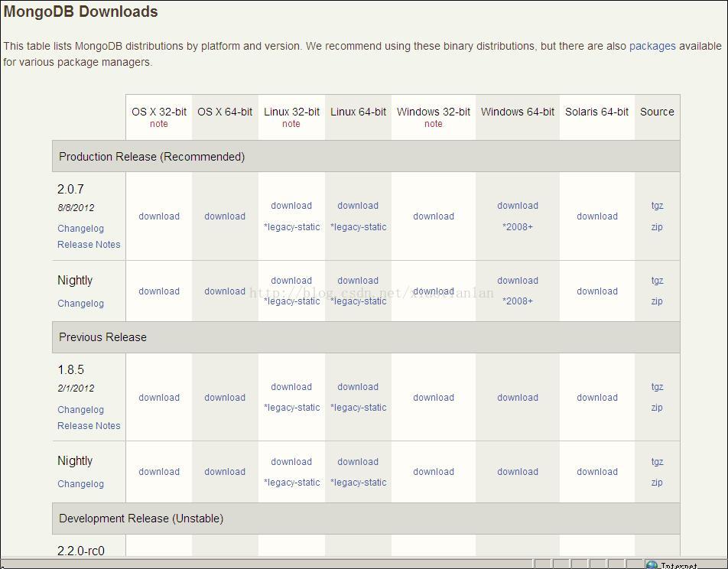728x569 pixels.
Task: Select the Previous Release section heading
Action: pos(102,337)
